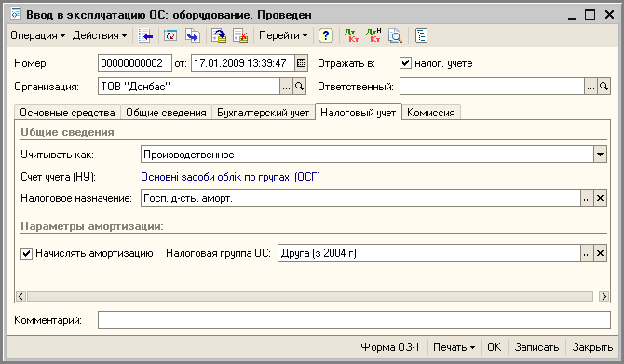Screen dimensions: 624x364
Task: Click the create-based-on toolbar icon
Action: click(193, 35)
